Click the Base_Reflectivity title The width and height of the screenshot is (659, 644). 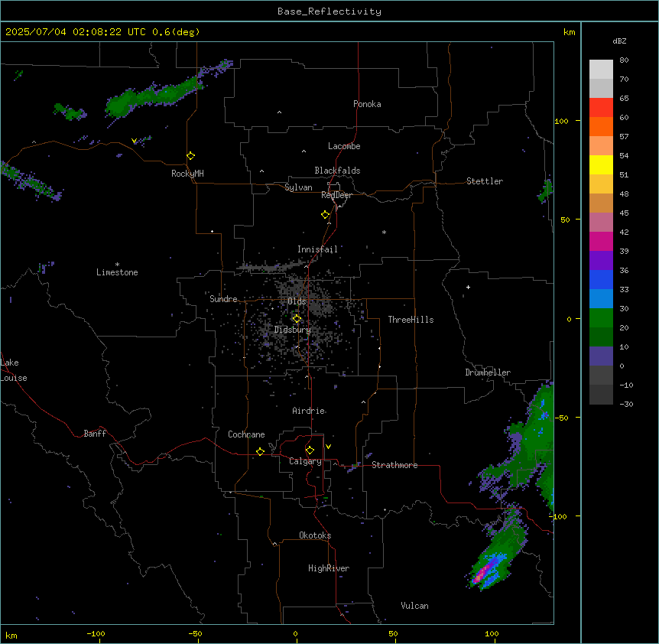[329, 11]
